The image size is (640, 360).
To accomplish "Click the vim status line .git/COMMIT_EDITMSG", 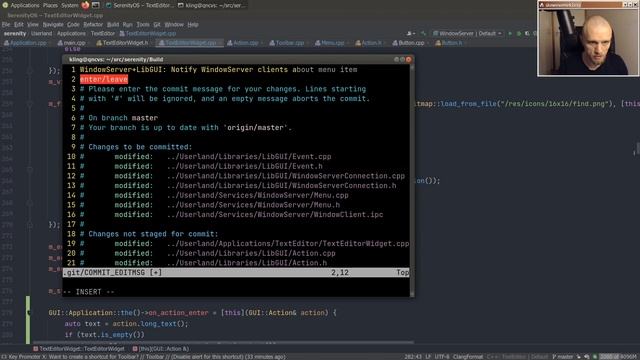I will (236, 272).
